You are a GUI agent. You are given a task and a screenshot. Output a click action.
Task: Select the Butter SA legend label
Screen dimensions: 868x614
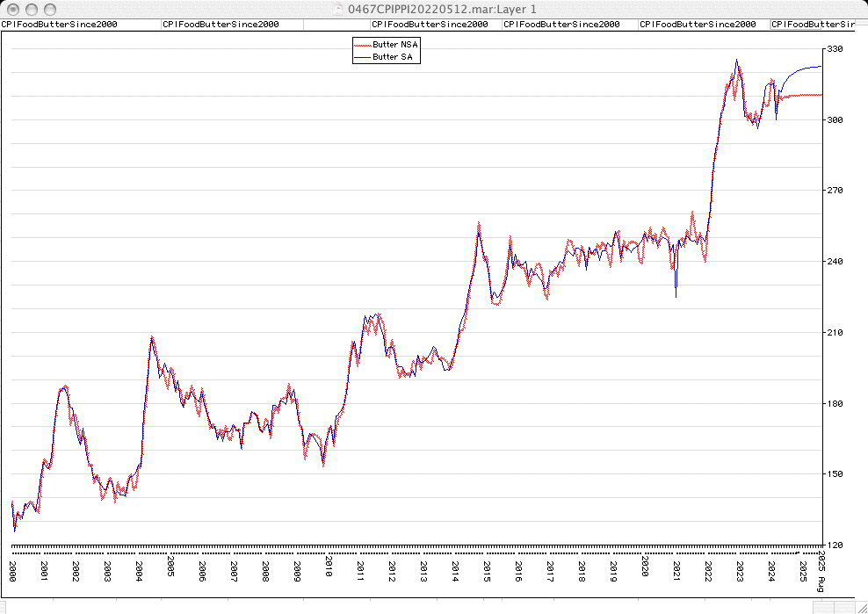[x=393, y=57]
